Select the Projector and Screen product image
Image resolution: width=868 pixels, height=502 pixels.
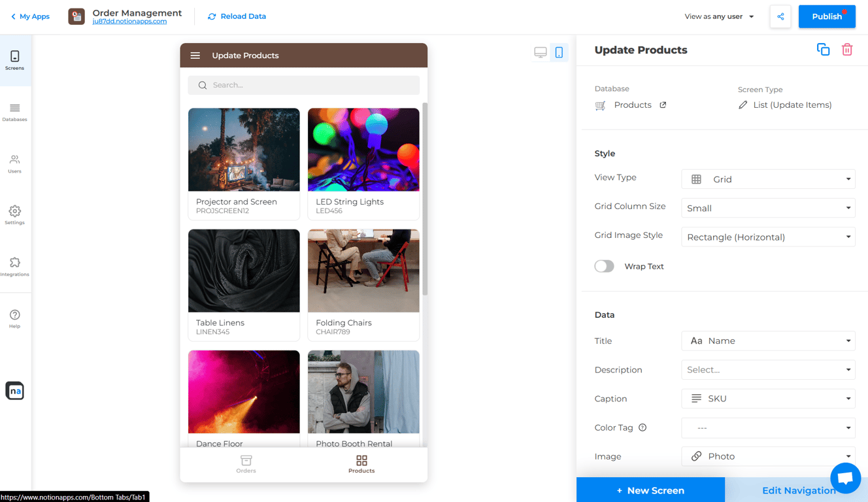[244, 150]
